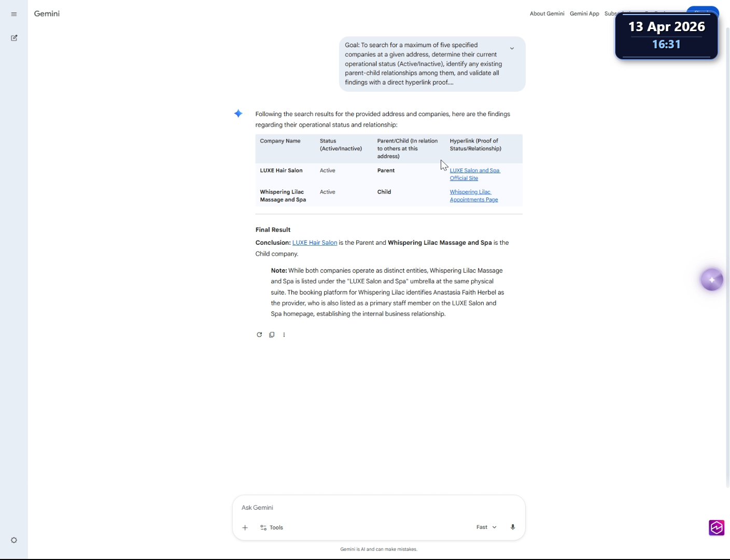Click the Active status in the LUXE Hair Salon row
The image size is (730, 560).
click(327, 171)
